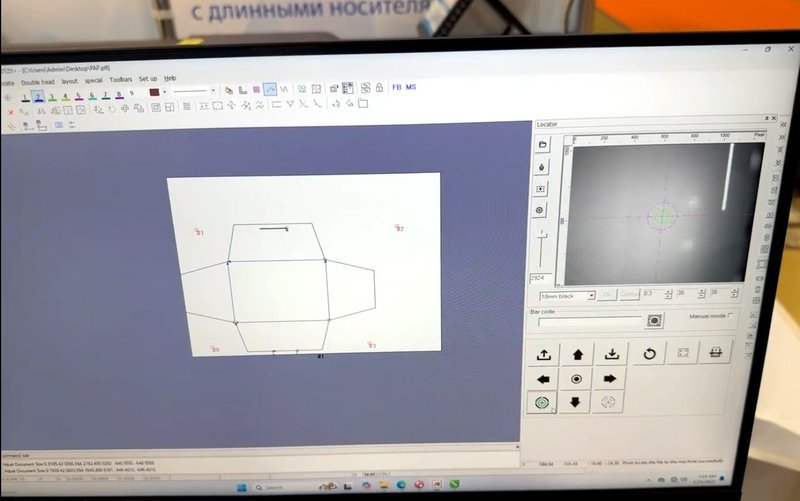Open the Set up menu
The image size is (800, 501).
(x=148, y=79)
